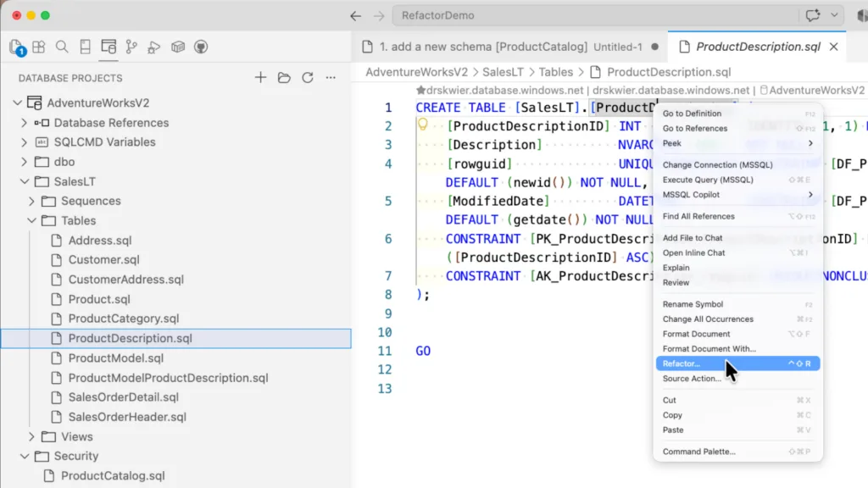Open Address.sql in the tree
868x488 pixels.
[100, 240]
